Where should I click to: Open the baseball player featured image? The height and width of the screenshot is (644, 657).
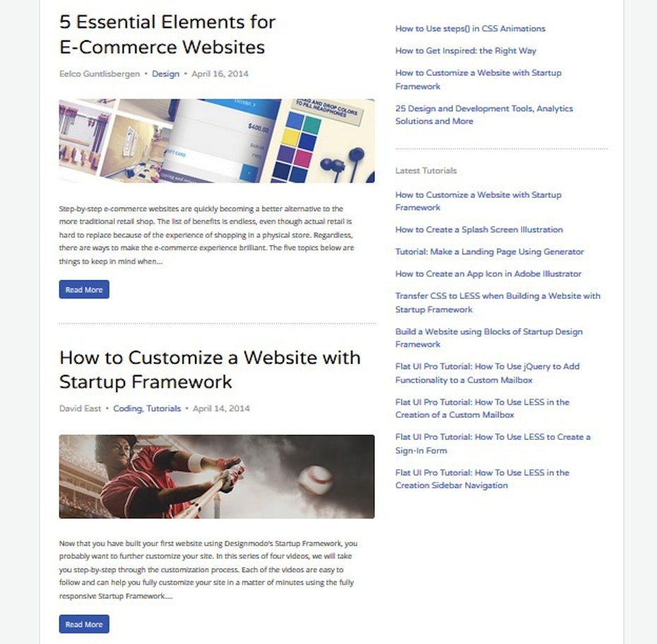click(x=217, y=477)
